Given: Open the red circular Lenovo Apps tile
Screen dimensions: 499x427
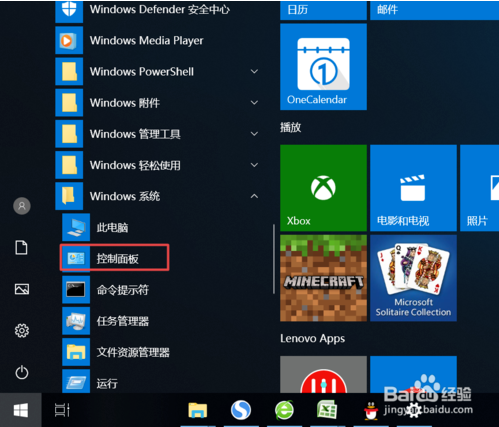Looking at the screenshot, I should click(x=323, y=374).
